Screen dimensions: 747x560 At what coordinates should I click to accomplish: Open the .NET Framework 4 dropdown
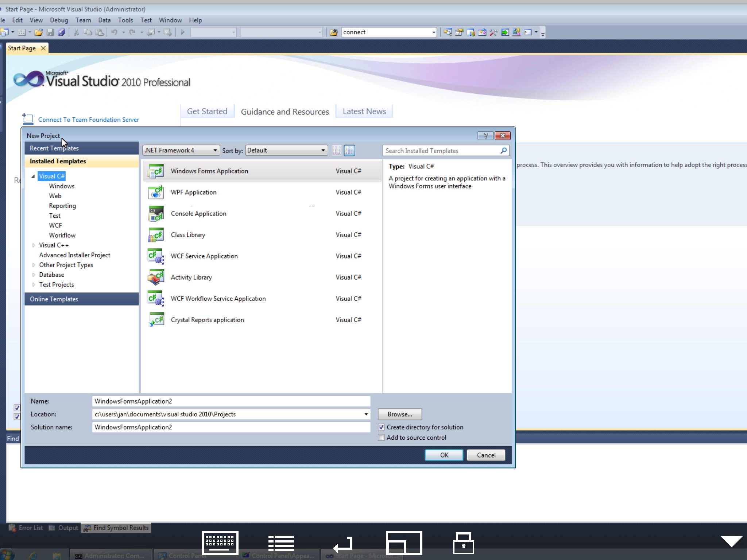tap(181, 150)
